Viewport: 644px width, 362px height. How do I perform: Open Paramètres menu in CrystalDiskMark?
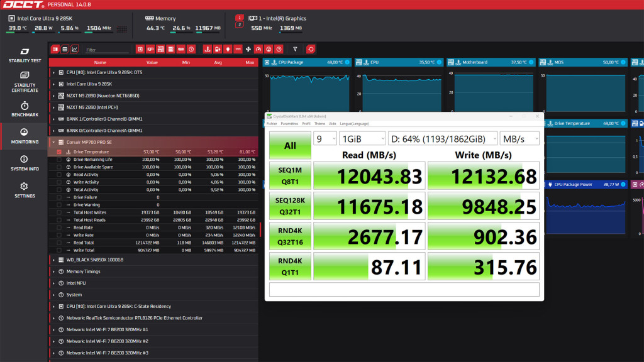tap(289, 124)
